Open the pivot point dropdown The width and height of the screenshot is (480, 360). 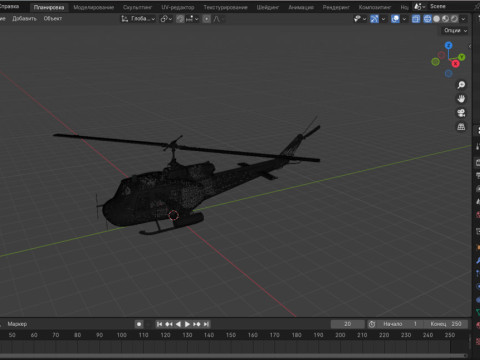(166, 19)
